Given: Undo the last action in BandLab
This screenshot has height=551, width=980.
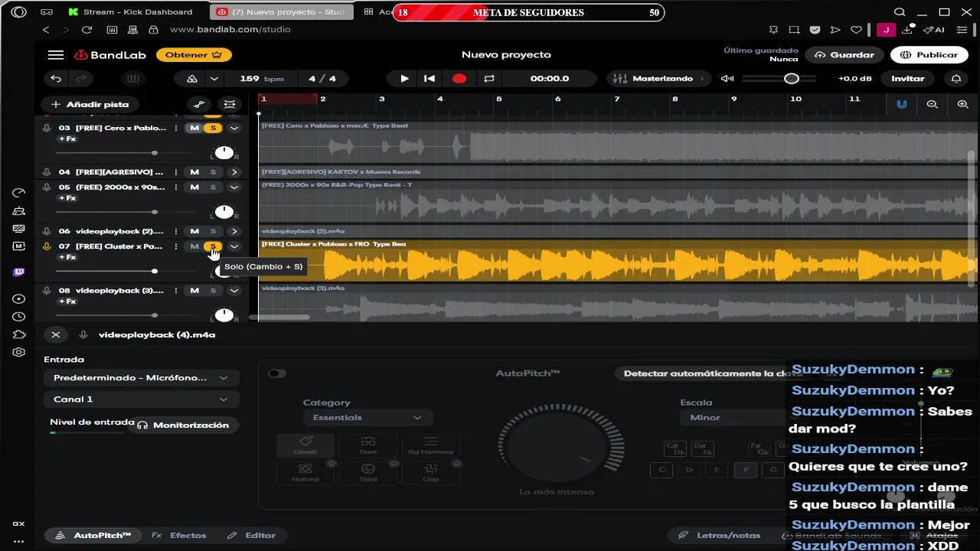Looking at the screenshot, I should point(56,79).
